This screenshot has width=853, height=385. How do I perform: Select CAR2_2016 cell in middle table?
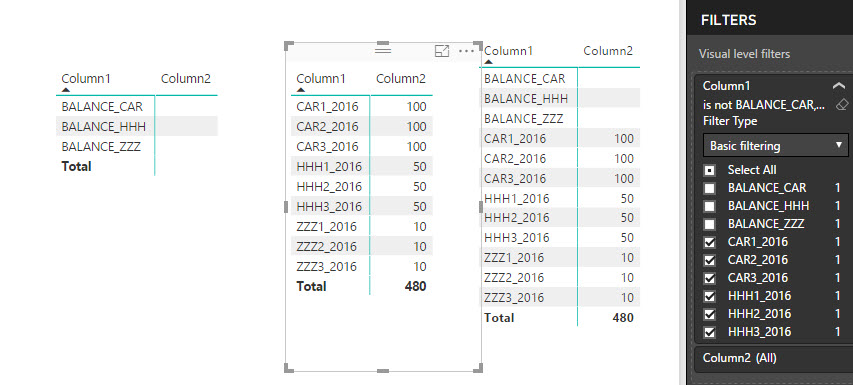point(327,127)
